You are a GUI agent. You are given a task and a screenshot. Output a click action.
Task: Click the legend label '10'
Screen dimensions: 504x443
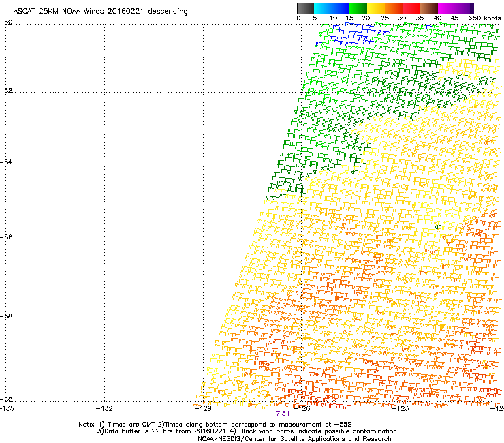pyautogui.click(x=333, y=18)
